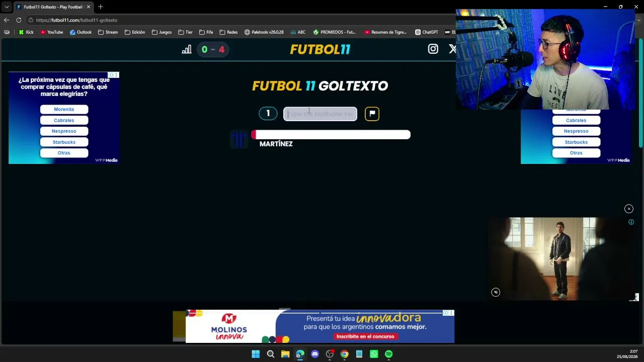This screenshot has width=644, height=362.
Task: Expand the Redes bookmarks folder
Action: [x=228, y=32]
